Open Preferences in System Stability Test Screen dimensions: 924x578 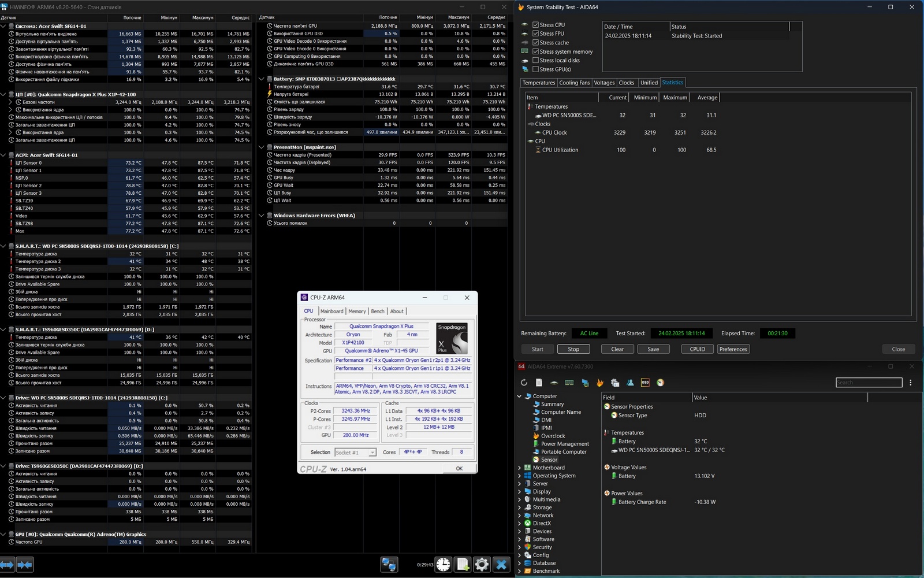pyautogui.click(x=733, y=349)
